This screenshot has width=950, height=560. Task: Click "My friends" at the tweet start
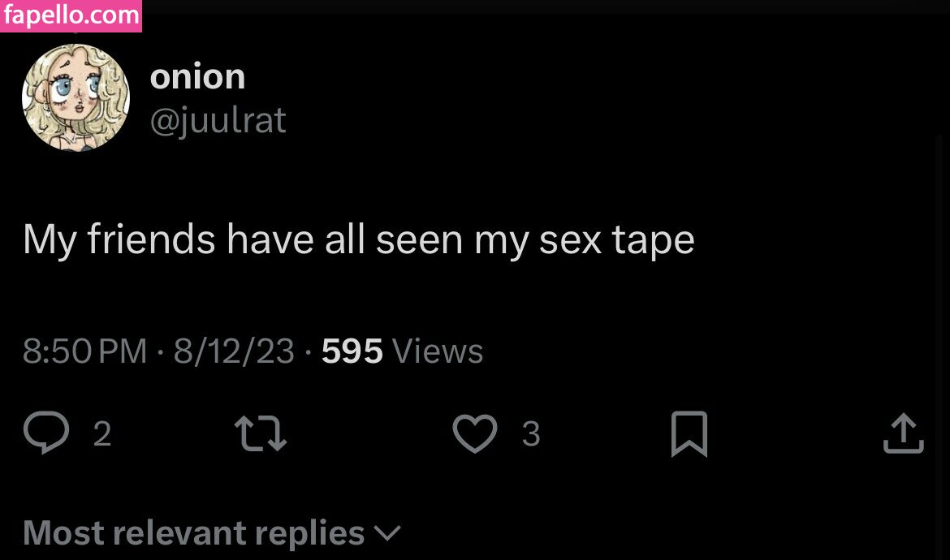point(119,239)
